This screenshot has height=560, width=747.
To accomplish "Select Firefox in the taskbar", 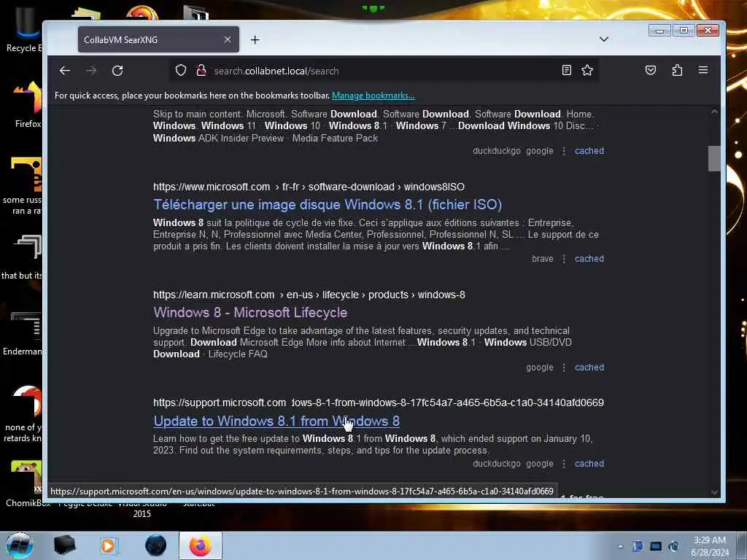I will 201,545.
